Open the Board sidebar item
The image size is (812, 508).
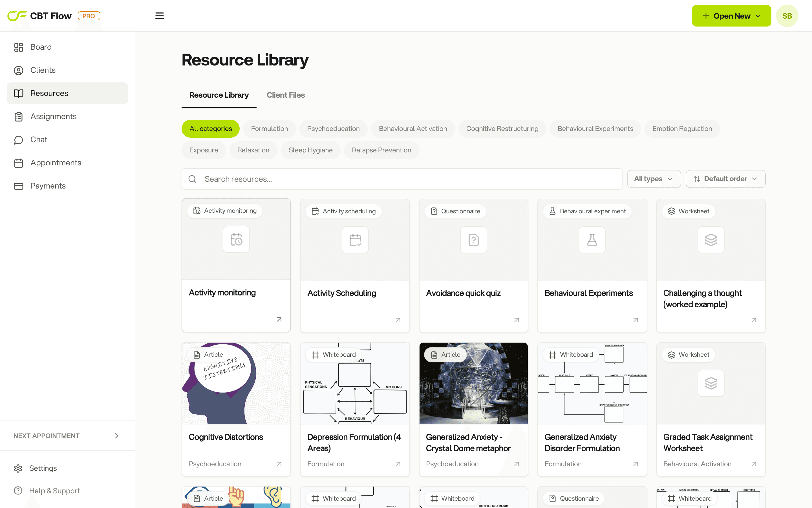point(67,47)
